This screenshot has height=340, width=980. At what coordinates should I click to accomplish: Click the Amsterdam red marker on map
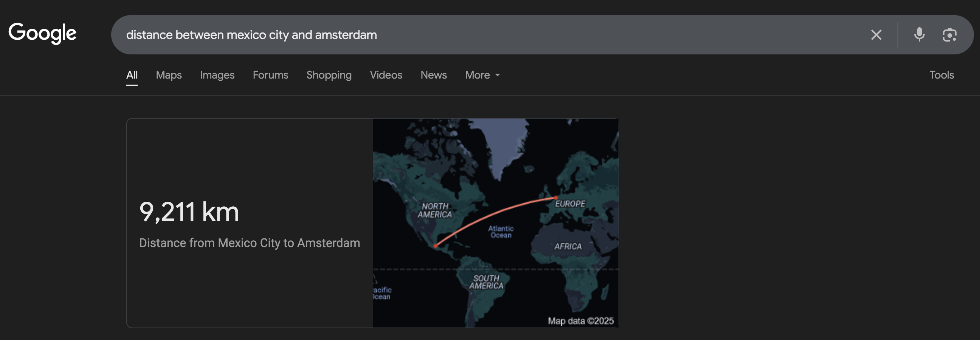pos(556,197)
